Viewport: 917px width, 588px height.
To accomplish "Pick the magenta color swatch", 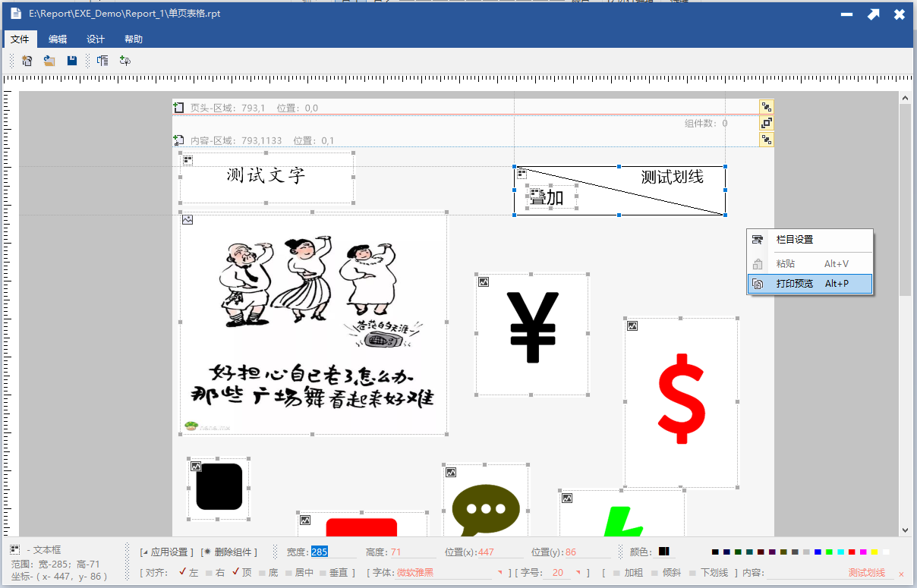I will tap(863, 552).
